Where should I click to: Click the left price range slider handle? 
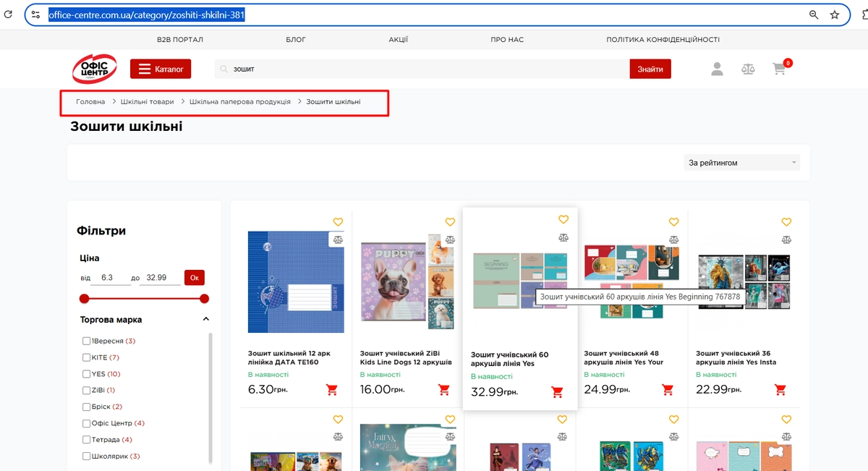pyautogui.click(x=85, y=299)
